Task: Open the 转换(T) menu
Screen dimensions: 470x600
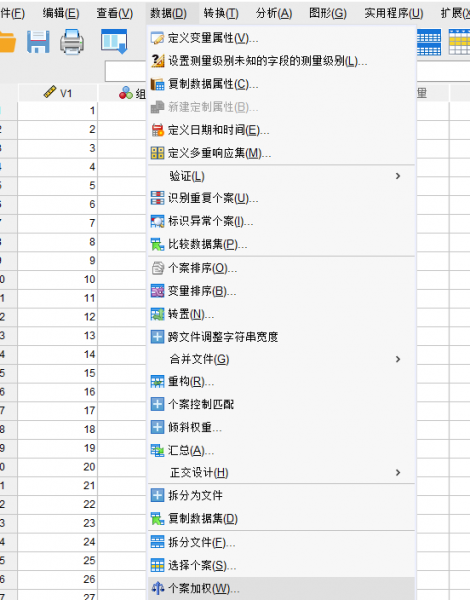Action: tap(221, 13)
